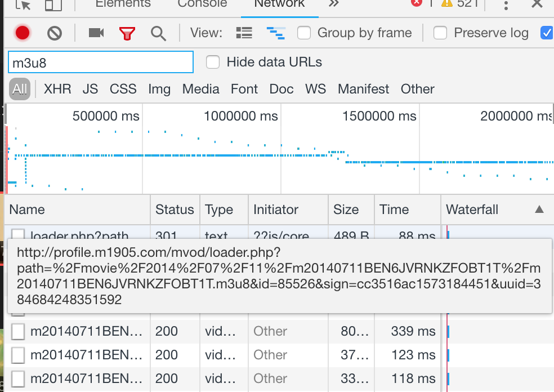The width and height of the screenshot is (554, 392).
Task: Check Hide data URLs option
Action: (x=213, y=62)
